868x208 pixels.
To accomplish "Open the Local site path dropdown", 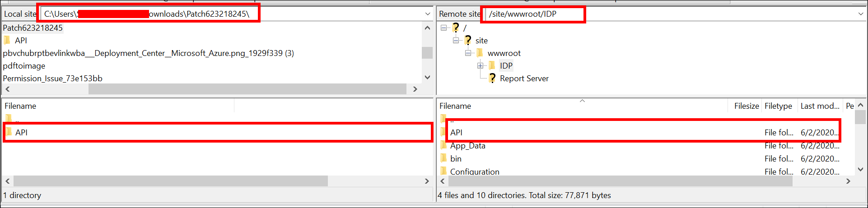I will click(x=428, y=14).
